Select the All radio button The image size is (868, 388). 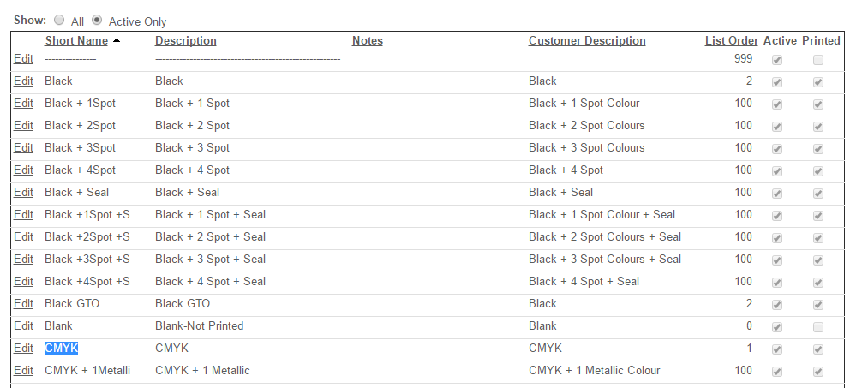[x=59, y=20]
